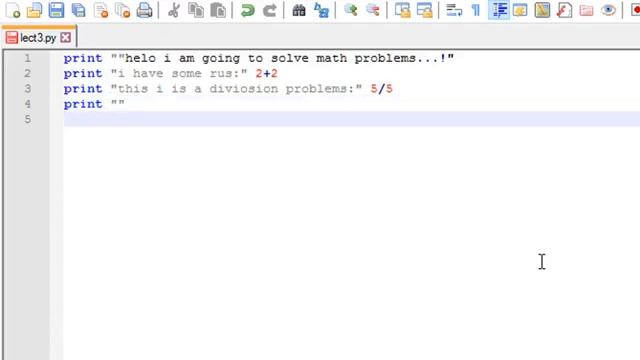Viewport: 640px width, 360px height.
Task: Open Find dialog with binoculars icon
Action: pyautogui.click(x=299, y=10)
